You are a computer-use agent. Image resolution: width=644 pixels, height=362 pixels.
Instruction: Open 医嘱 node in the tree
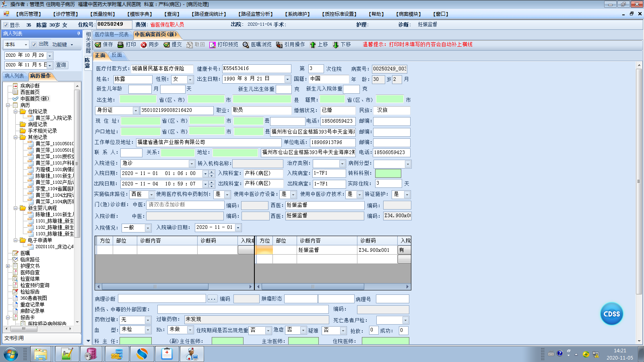tap(25, 253)
